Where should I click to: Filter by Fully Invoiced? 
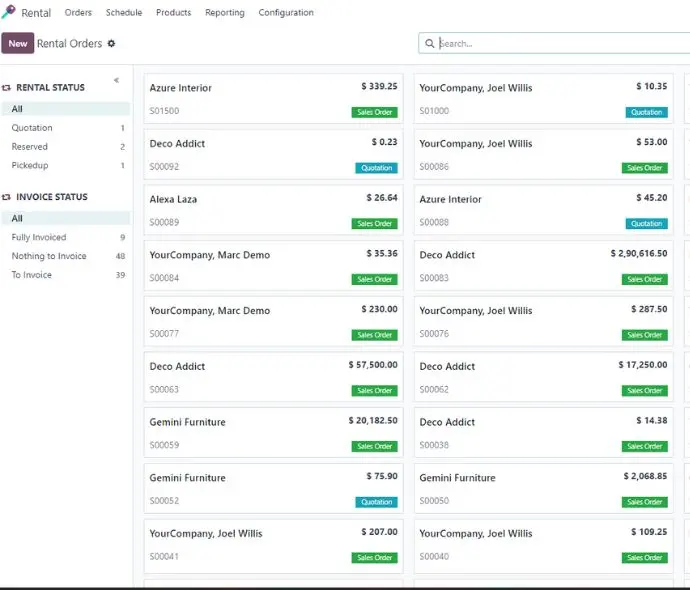click(66, 237)
